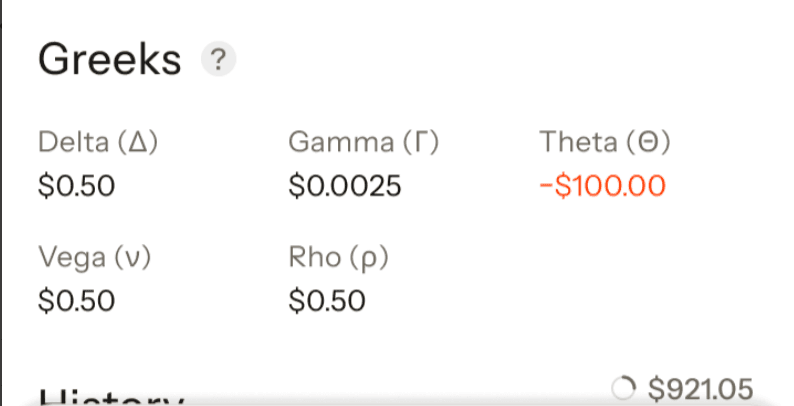Open the Greeks help question mark icon
Screen dimensions: 794x406
pyautogui.click(x=218, y=60)
